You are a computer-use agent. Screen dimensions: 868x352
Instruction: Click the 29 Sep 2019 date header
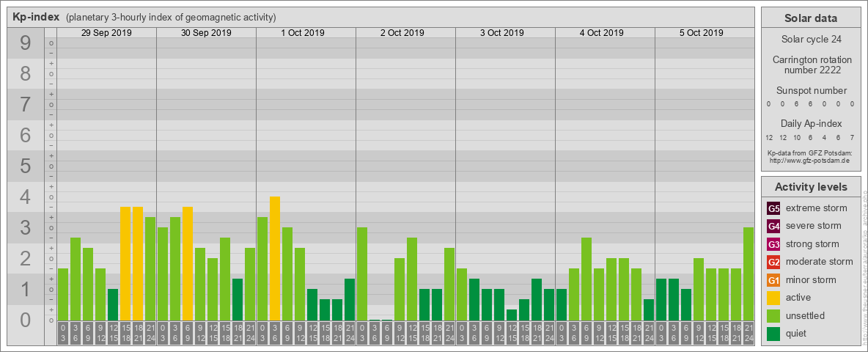click(x=106, y=33)
